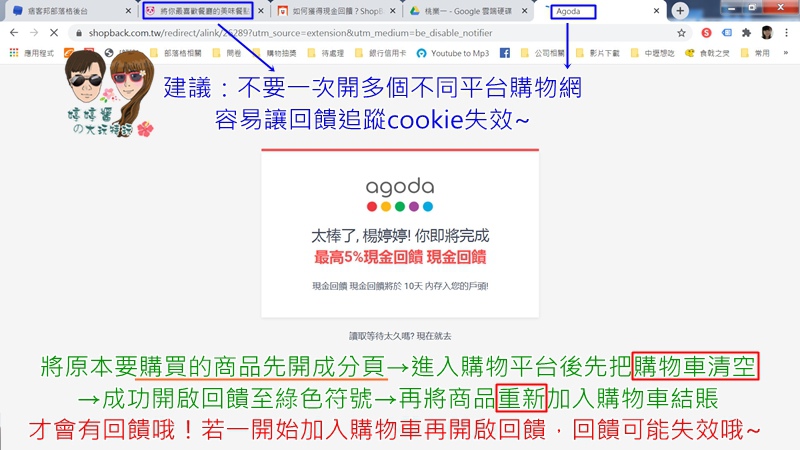Viewport: 800px width, 450px height.
Task: Open the Facebook bookmark icon
Action: pyautogui.click(x=505, y=53)
